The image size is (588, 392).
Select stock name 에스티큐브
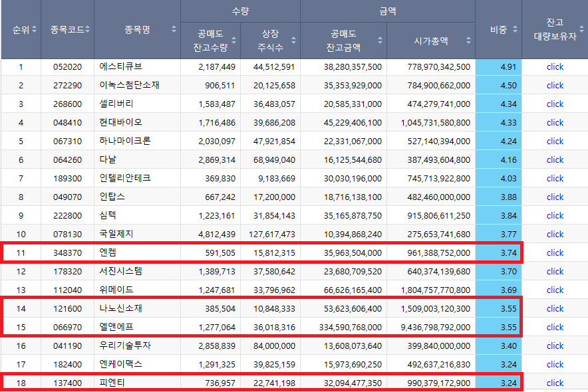pos(121,66)
